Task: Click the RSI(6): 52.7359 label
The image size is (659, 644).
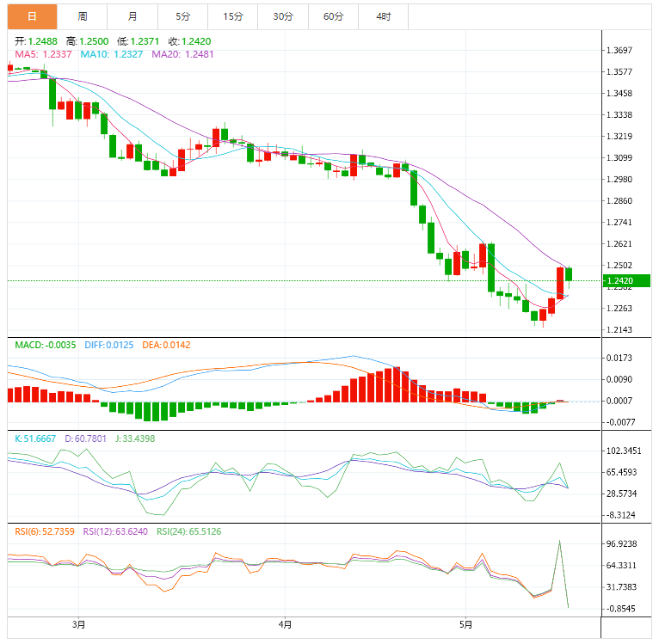Action: pos(45,532)
